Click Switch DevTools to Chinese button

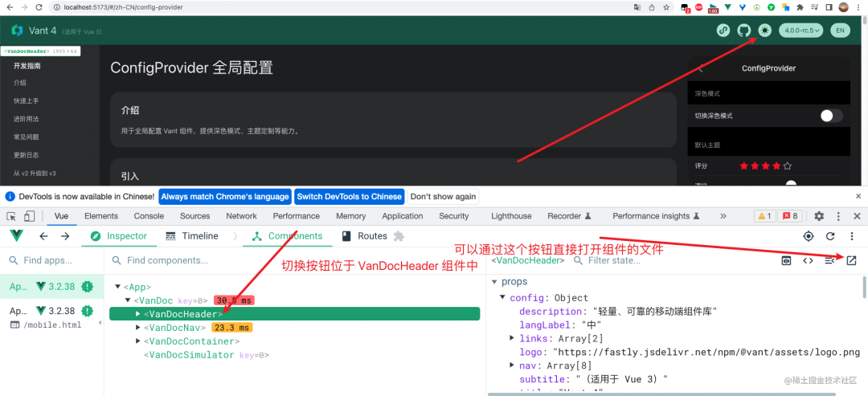[x=350, y=196]
